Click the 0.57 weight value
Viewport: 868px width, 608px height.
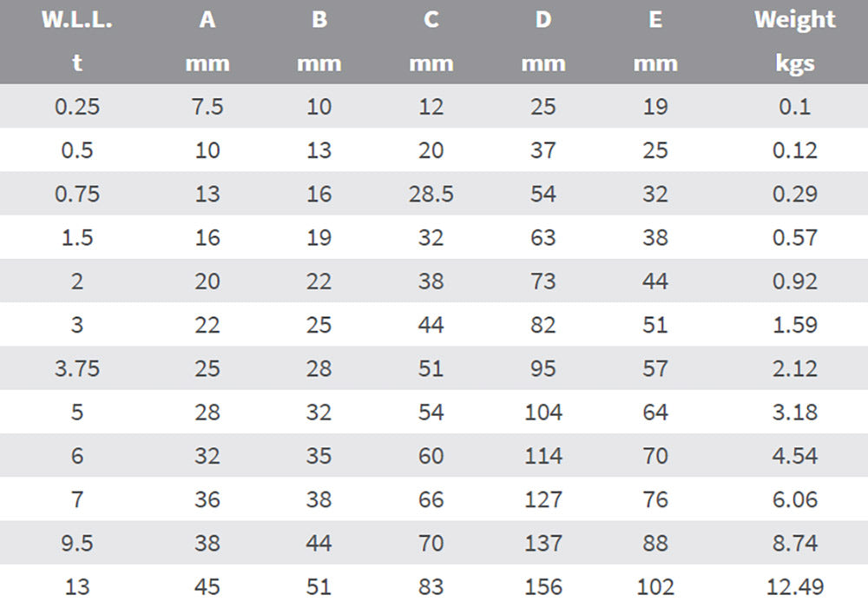[794, 238]
